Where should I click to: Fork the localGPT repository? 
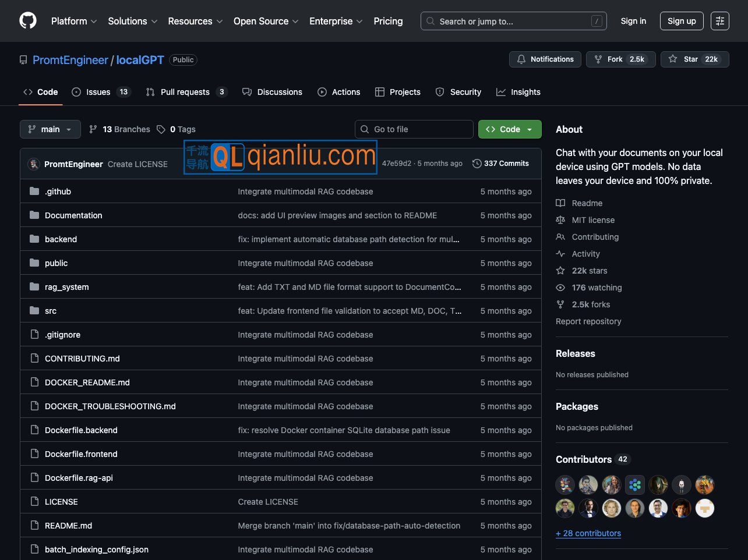point(620,59)
